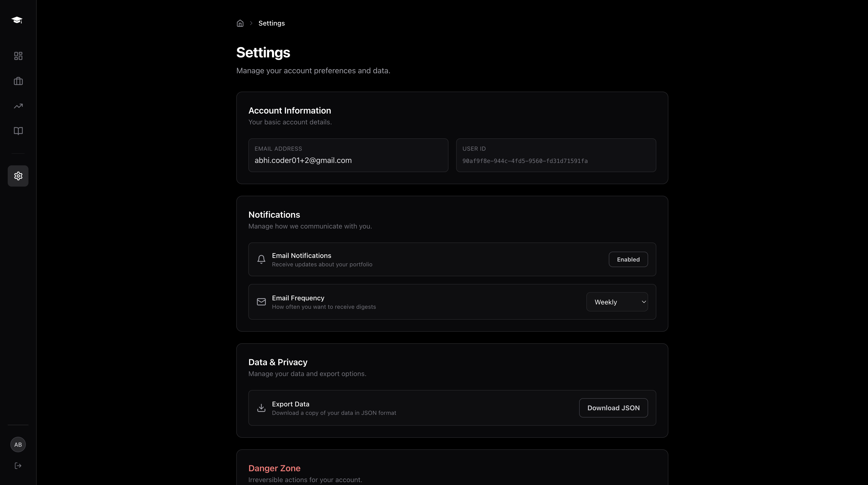Toggle the Enabled email notifications button

point(628,259)
